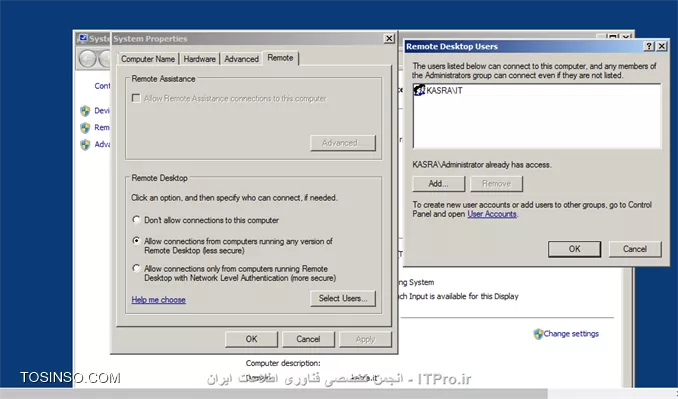678x399 pixels.
Task: Open the Devi… link in the System sidebar
Action: coord(102,111)
